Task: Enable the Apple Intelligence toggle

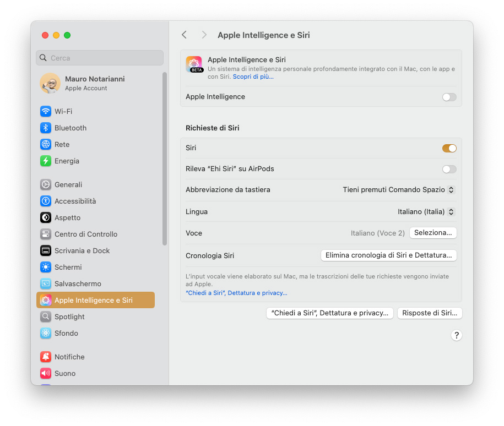Action: (x=449, y=97)
